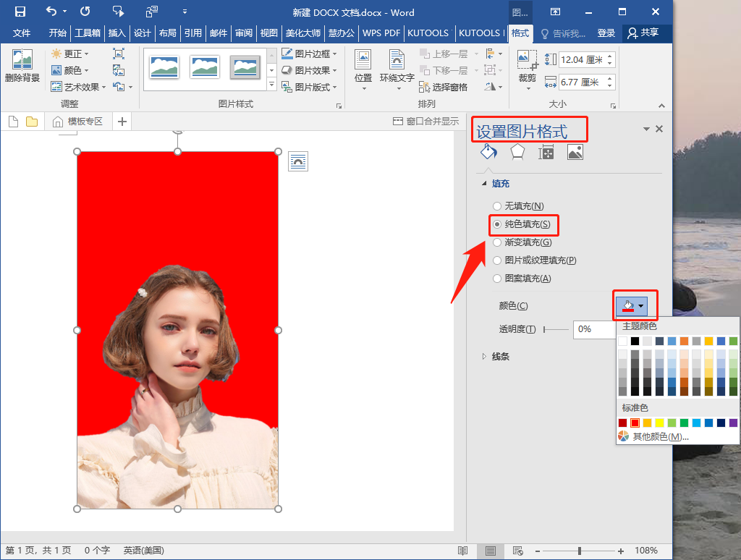
Task: Open the Template Zone (模板专区) tab
Action: click(x=78, y=122)
